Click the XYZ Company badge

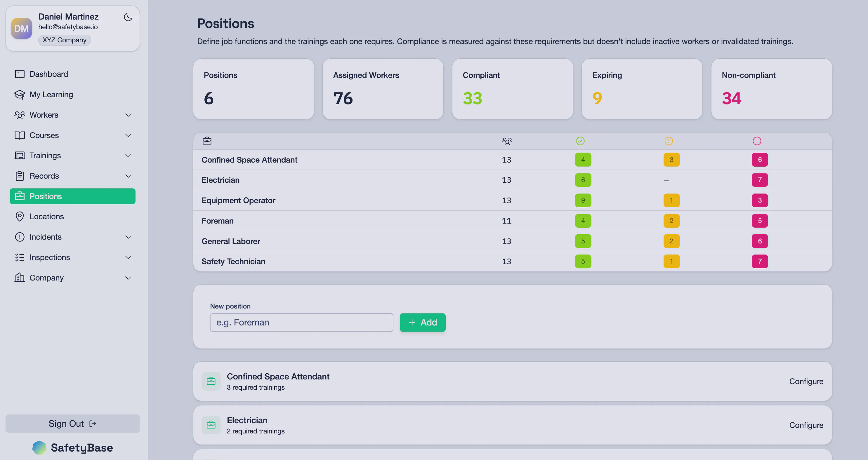tap(64, 40)
